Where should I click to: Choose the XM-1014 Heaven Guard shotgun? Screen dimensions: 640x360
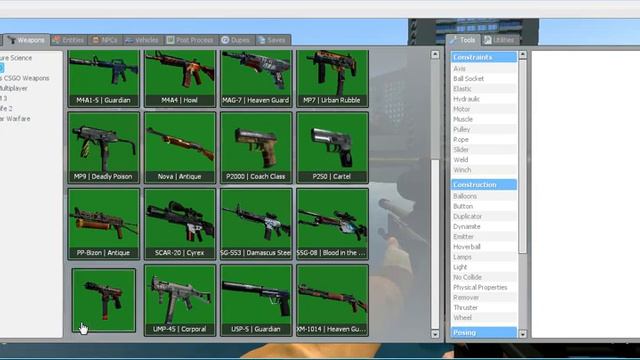333,300
